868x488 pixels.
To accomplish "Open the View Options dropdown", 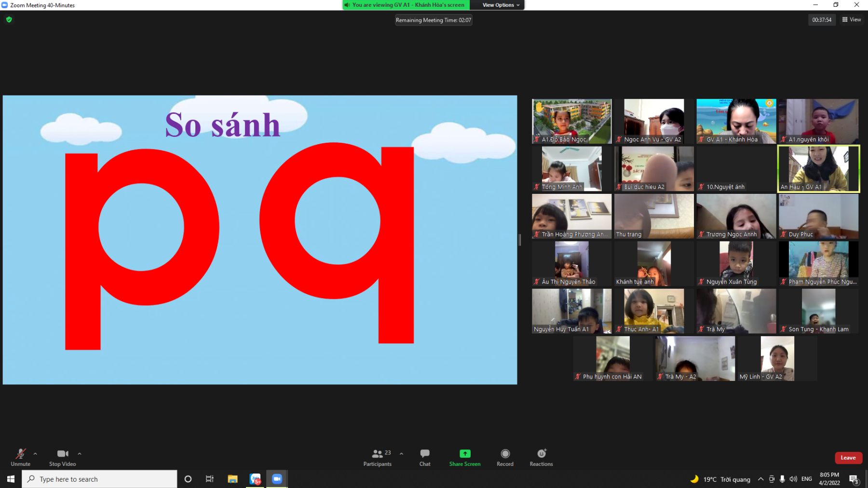I will pyautogui.click(x=501, y=5).
